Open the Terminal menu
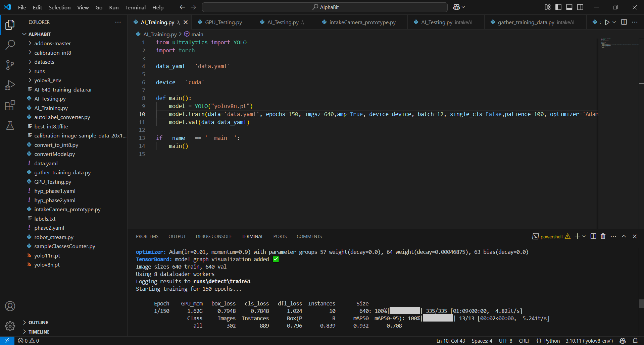The width and height of the screenshot is (644, 345). tap(135, 7)
